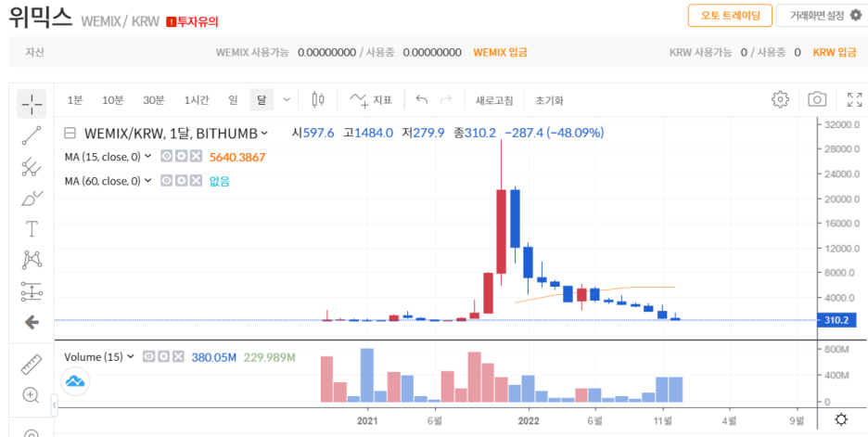Select the long/short position forecasting tool

click(x=32, y=290)
